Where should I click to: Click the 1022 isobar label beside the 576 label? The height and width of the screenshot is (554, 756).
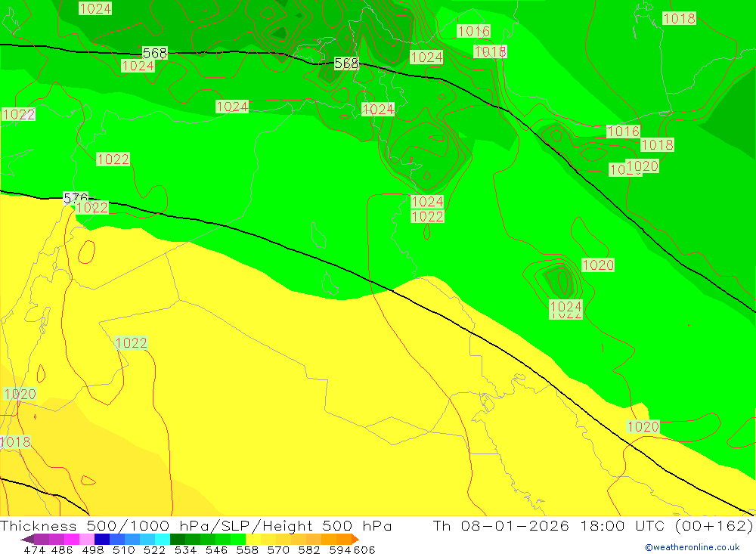coord(91,208)
